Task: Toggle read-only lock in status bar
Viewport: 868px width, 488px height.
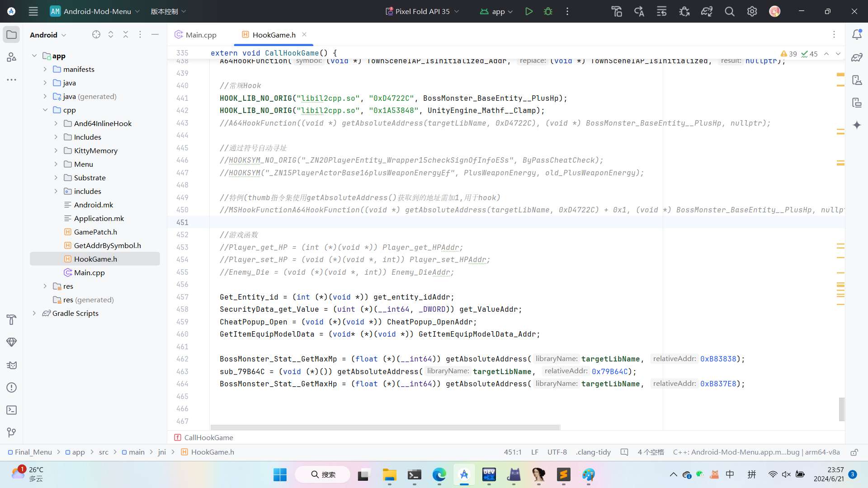Action: point(854,452)
